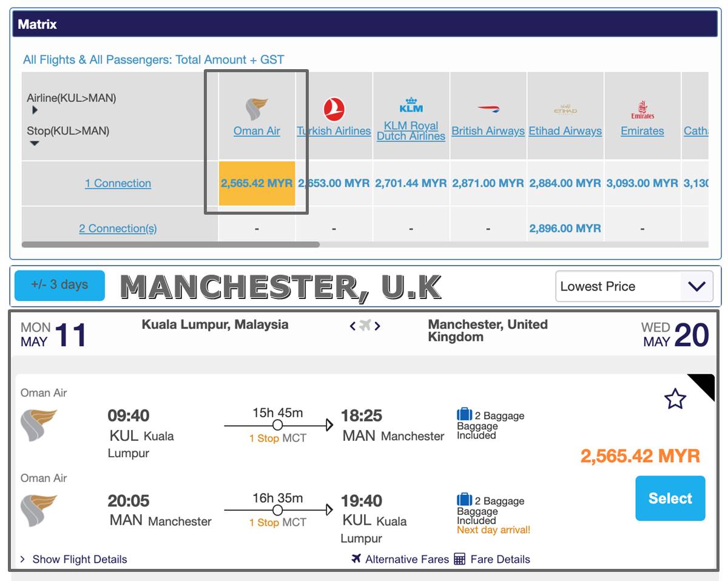Click the KLM logo in matrix
Viewport: 728px width, 581px height.
coord(411,105)
